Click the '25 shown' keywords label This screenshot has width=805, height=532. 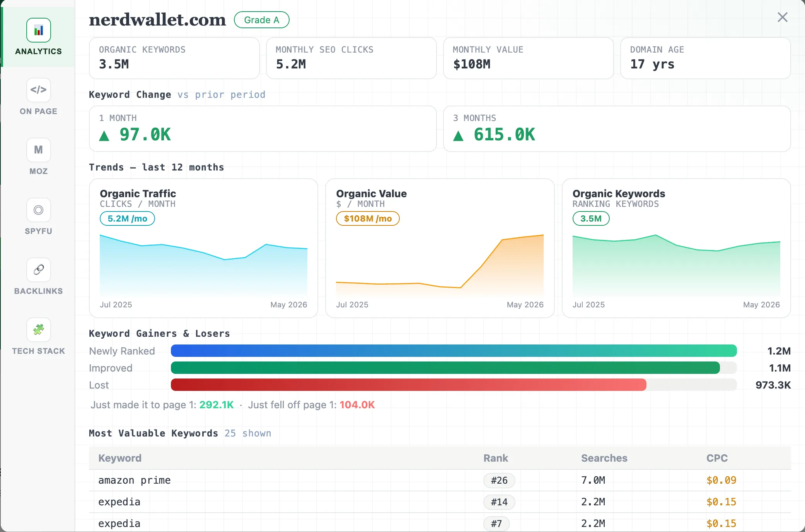click(x=248, y=433)
